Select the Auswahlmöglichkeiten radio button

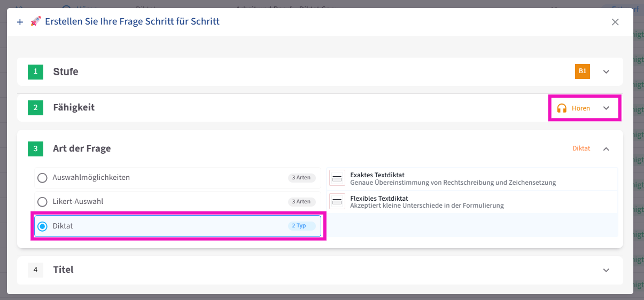tap(42, 178)
